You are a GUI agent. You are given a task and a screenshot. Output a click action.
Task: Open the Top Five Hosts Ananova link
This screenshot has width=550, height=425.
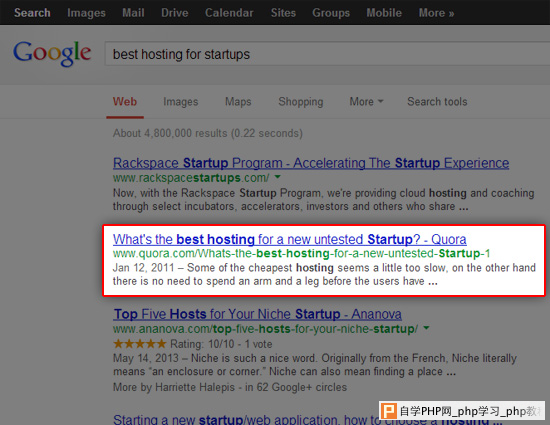pos(257,314)
